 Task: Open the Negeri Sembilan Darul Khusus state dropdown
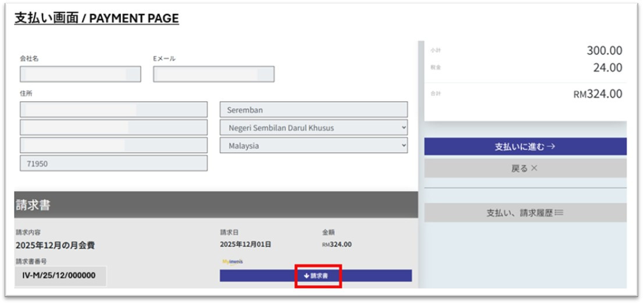(x=314, y=128)
